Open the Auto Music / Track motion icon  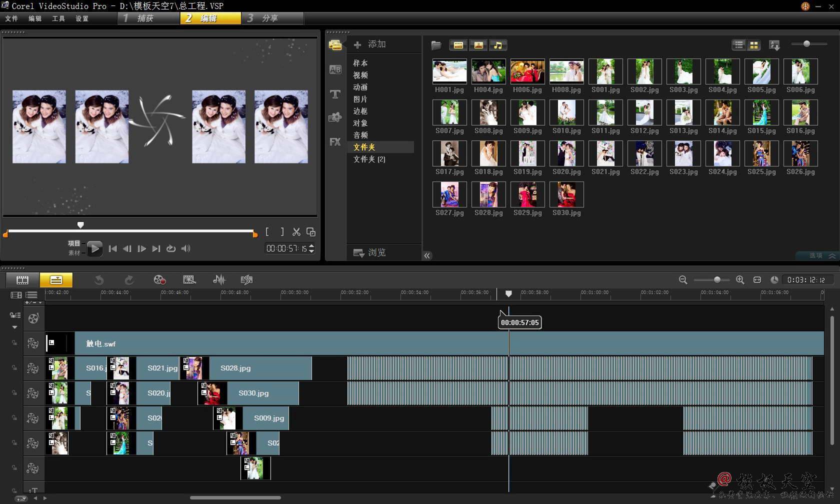coord(246,280)
